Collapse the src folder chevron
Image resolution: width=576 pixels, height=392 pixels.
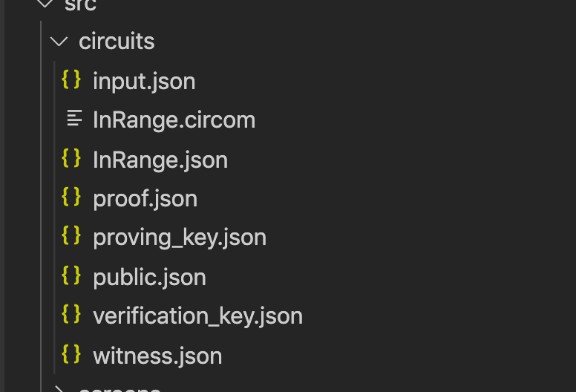click(45, 4)
